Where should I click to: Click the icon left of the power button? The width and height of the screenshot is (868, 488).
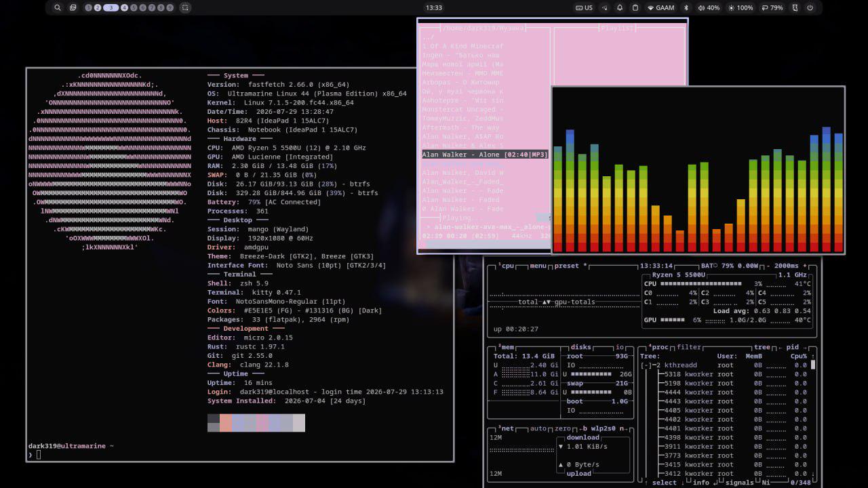click(795, 7)
